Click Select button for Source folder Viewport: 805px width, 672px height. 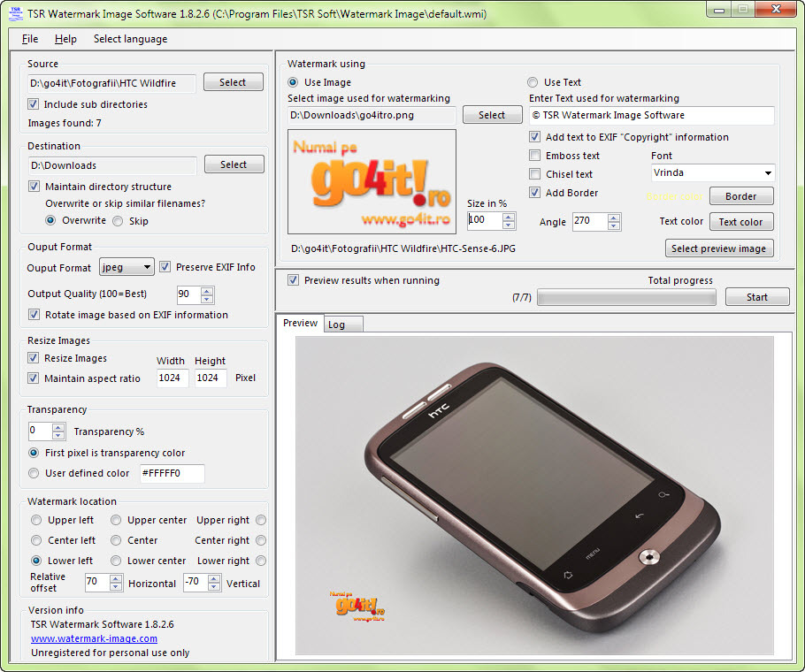233,82
